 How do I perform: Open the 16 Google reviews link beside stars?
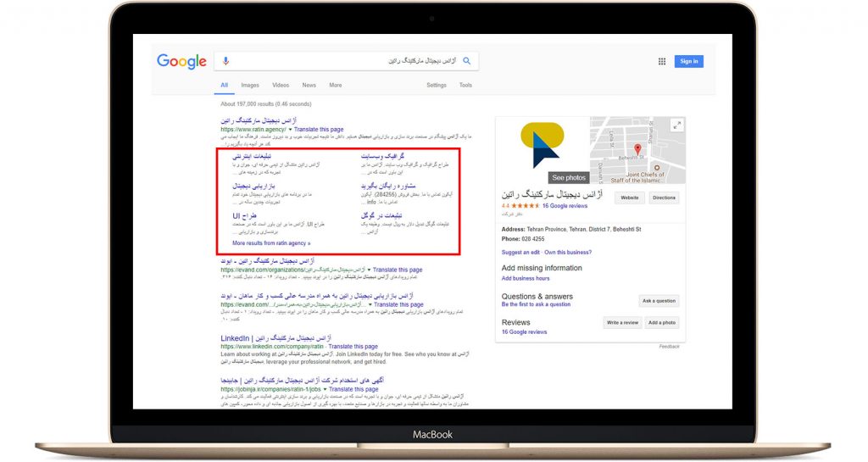(x=565, y=206)
